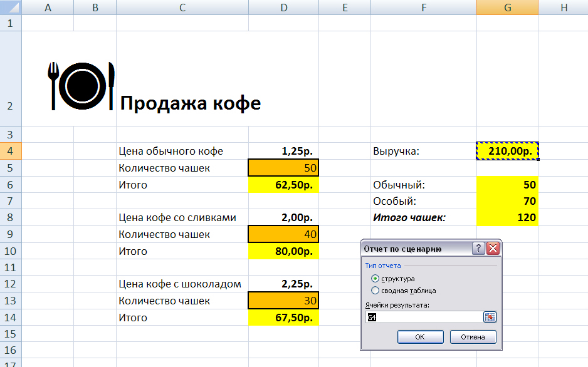Screen dimensions: 588x367
Task: Click the "Итого" label in row 14
Action: pos(182,317)
